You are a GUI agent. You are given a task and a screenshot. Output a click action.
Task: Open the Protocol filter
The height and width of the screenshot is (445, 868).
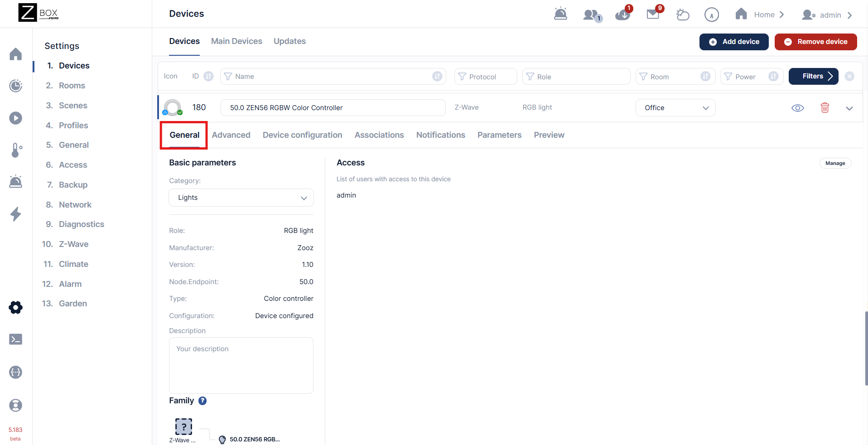[486, 77]
